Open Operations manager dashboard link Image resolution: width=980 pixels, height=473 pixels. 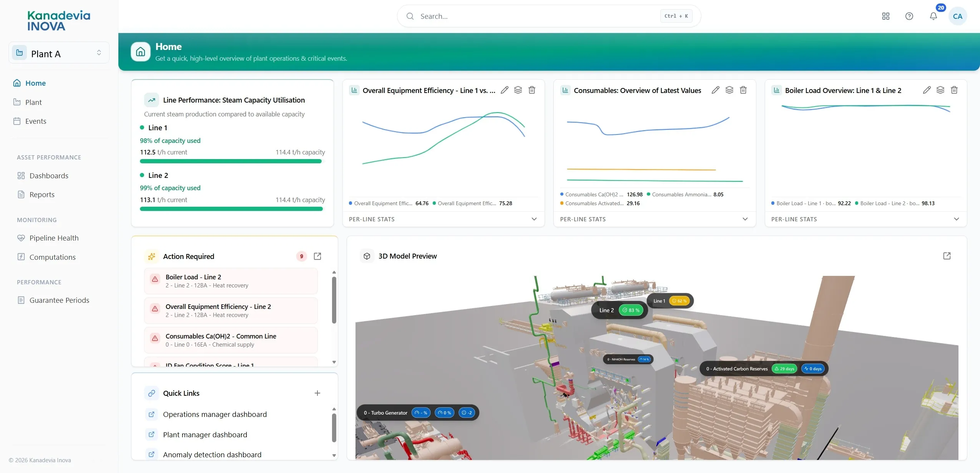coord(215,414)
